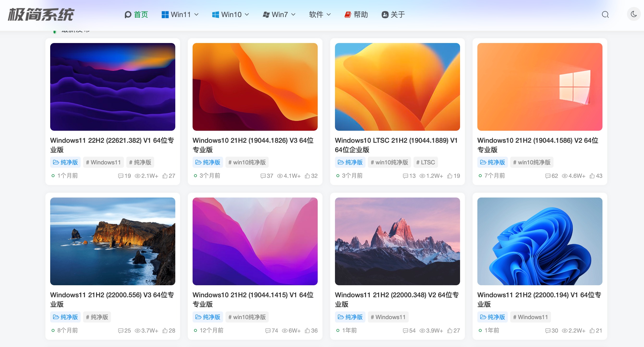Click the Win10 Windows logo icon in nav
Screen dimensions: 644x347
(x=215, y=14)
